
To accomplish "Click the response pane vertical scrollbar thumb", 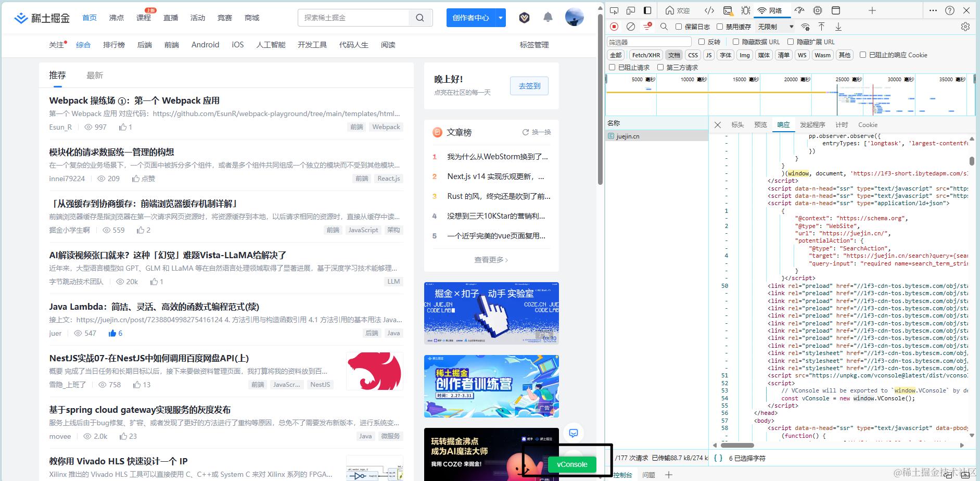I will coord(972,161).
